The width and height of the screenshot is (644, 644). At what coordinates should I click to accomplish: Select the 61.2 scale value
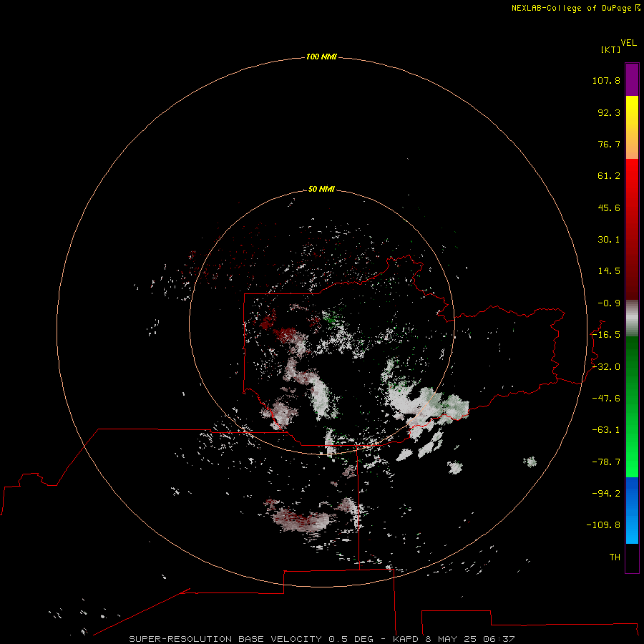click(x=609, y=176)
